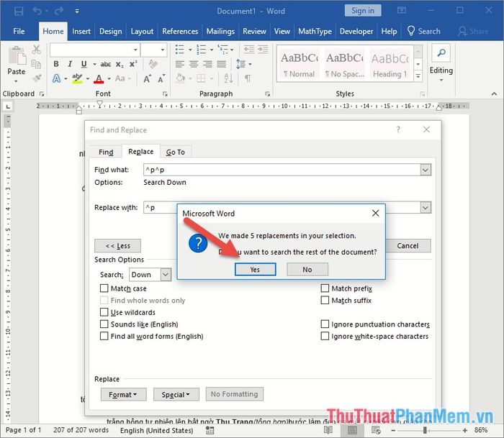Open the Format dropdown button

123,394
